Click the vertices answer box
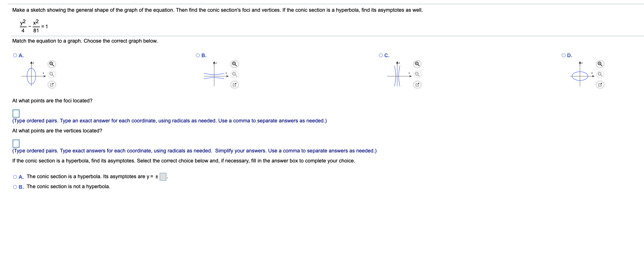644x268 pixels. 16,144
